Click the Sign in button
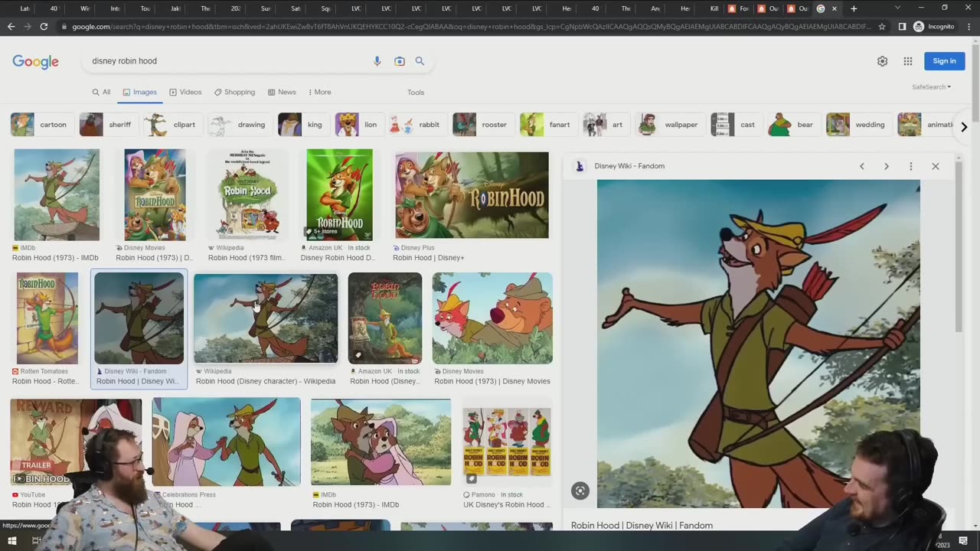The width and height of the screenshot is (980, 551). coord(944,61)
